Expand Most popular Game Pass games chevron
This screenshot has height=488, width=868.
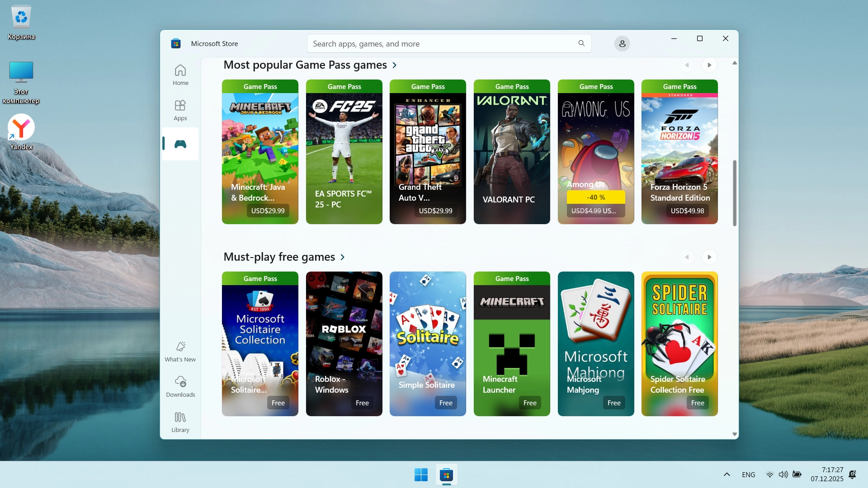(x=395, y=65)
